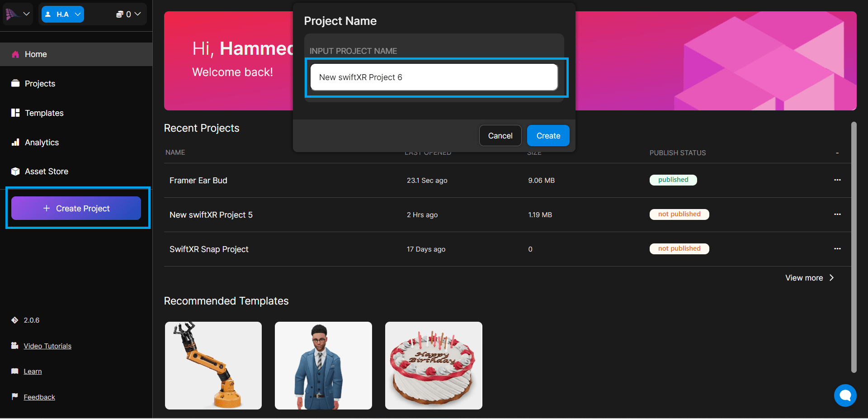868x419 pixels.
Task: Open the Projects section
Action: [x=40, y=84]
